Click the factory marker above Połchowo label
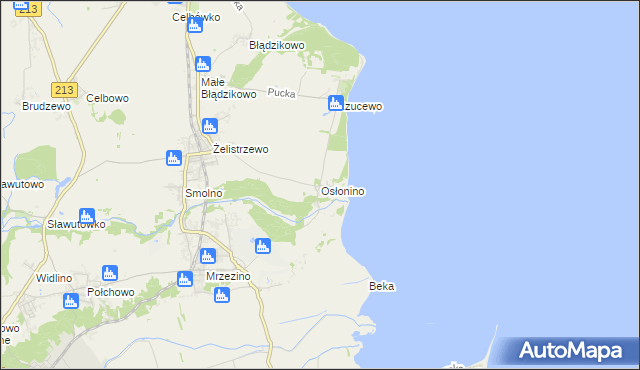Viewport: 640px width, 370px height. pyautogui.click(x=110, y=273)
